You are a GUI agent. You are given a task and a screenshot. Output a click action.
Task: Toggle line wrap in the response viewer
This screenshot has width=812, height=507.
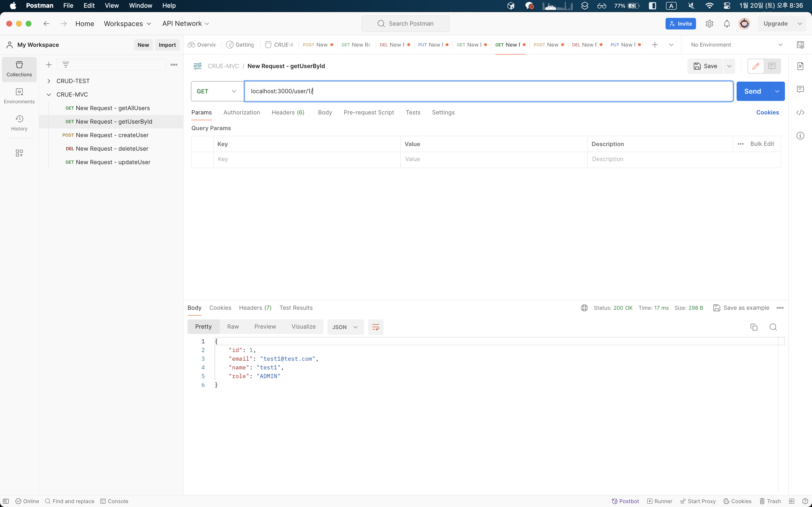pos(376,327)
